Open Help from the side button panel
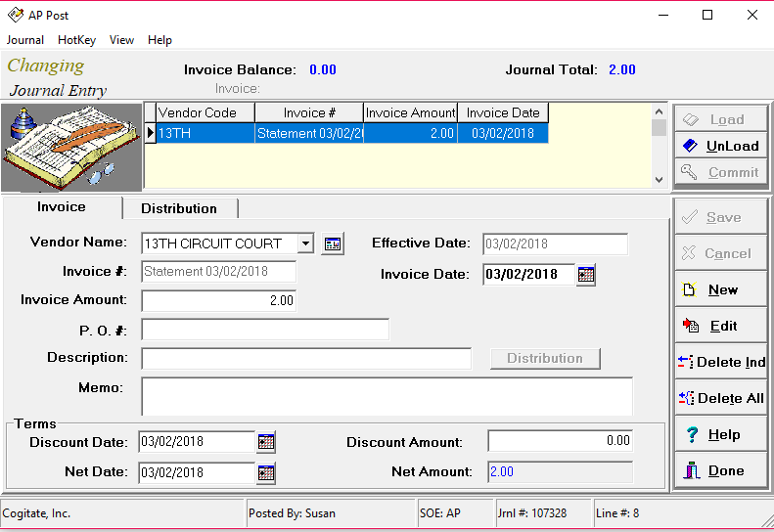This screenshot has height=532, width=774. pos(721,434)
